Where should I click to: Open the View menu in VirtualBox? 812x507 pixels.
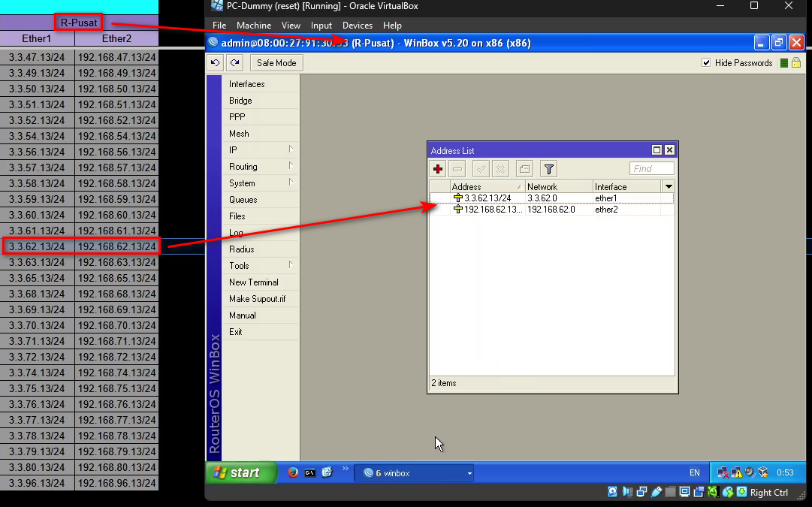(x=291, y=26)
